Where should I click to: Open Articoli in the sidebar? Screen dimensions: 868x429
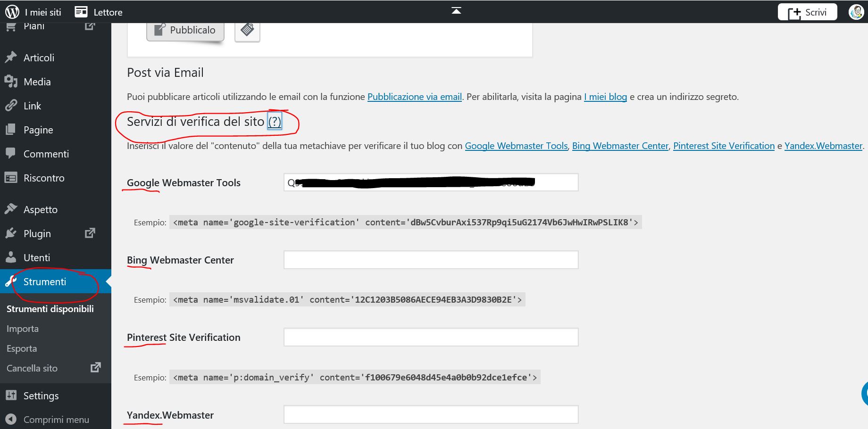[x=39, y=58]
